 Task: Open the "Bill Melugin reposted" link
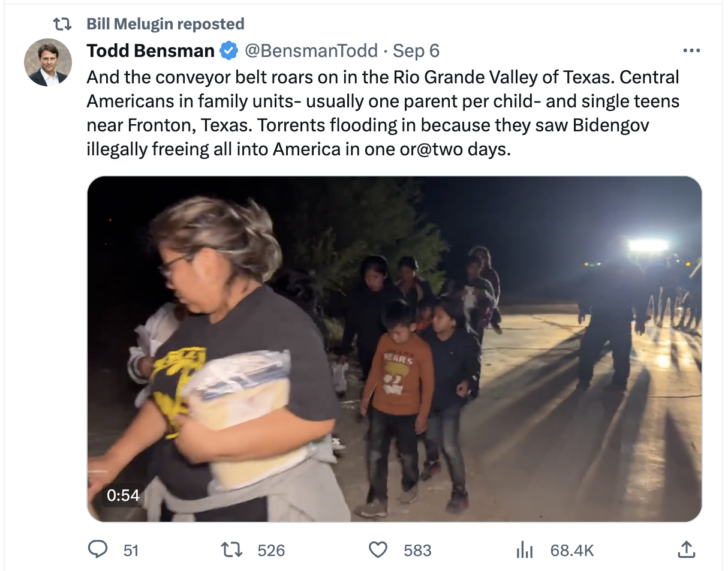pos(166,24)
